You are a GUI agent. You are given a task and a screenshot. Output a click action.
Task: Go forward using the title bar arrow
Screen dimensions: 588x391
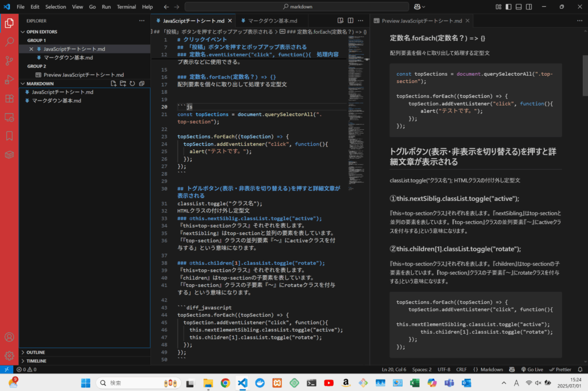click(177, 7)
